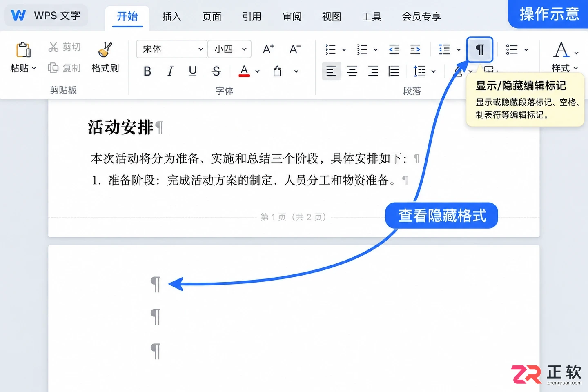Select right text alignment
Viewport: 588px width, 392px height.
[x=373, y=71]
